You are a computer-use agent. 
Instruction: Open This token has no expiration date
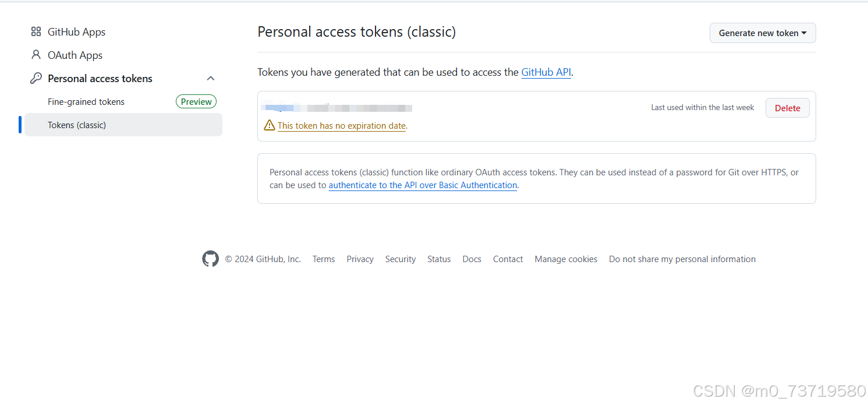point(342,125)
